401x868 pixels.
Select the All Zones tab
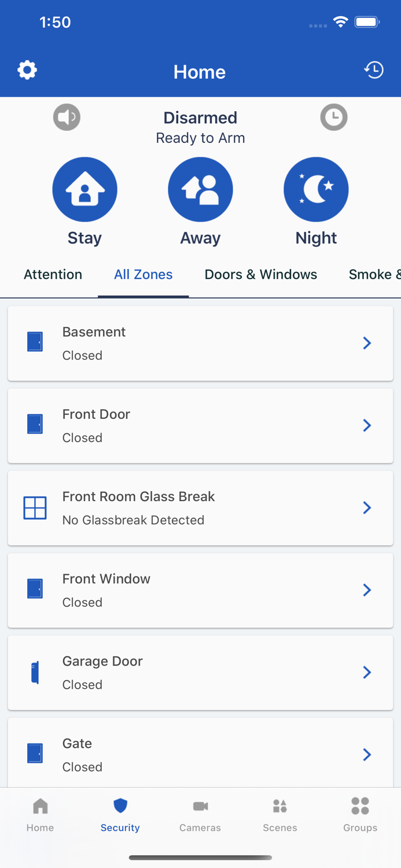(x=143, y=275)
